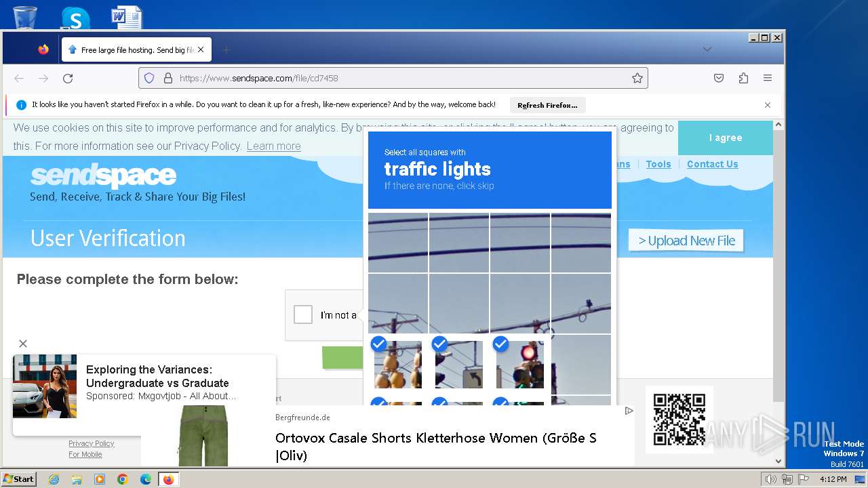Image resolution: width=868 pixels, height=488 pixels.
Task: Select the top-right sky captcha tile
Action: pos(581,243)
